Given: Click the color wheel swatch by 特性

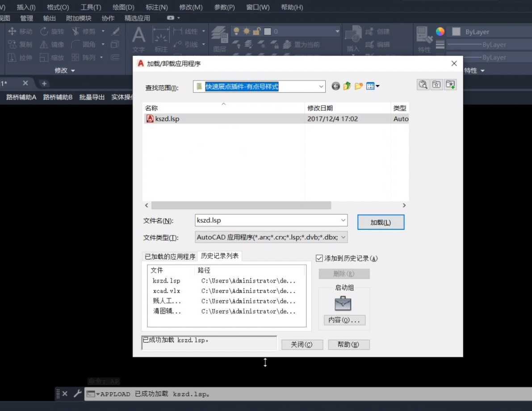Looking at the screenshot, I should click(x=440, y=31).
